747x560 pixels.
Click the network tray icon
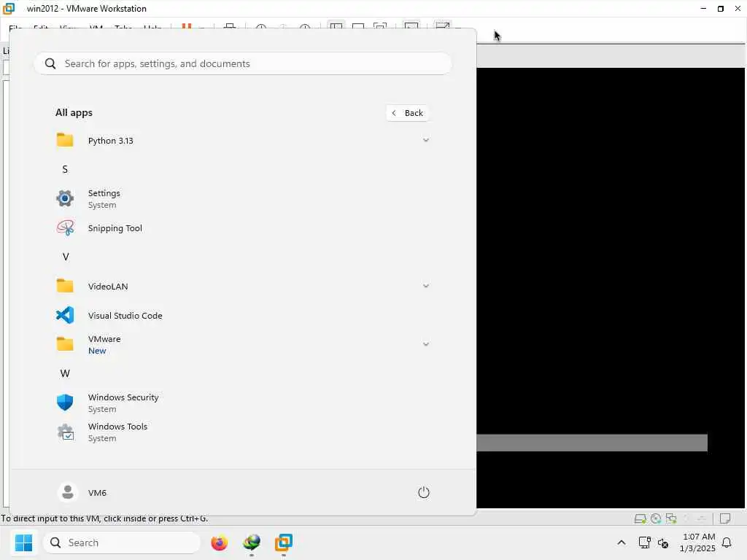(645, 542)
